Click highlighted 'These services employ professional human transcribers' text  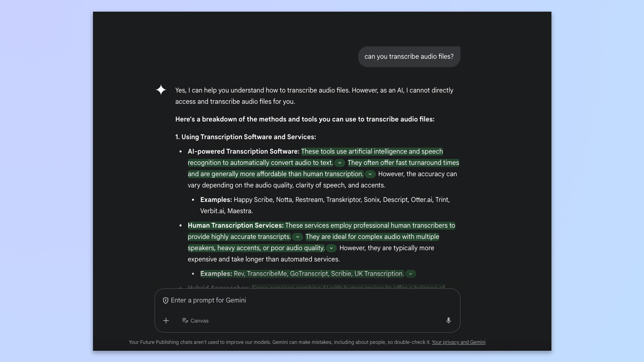click(370, 226)
